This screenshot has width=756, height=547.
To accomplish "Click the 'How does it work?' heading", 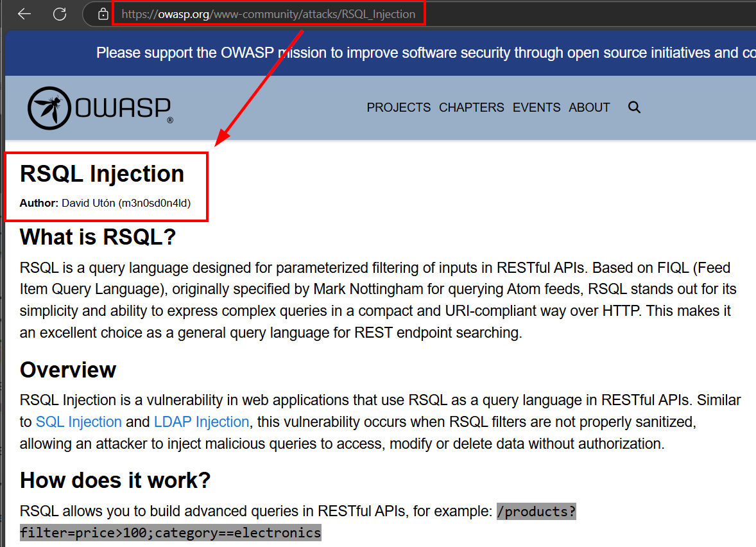I will click(x=116, y=480).
